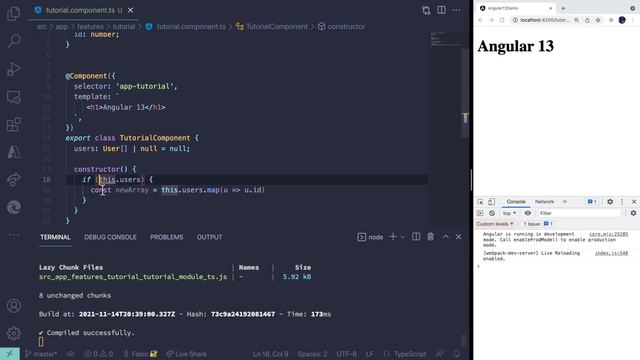This screenshot has width=640, height=360.
Task: Open Run and Debug view
Action: click(x=13, y=69)
